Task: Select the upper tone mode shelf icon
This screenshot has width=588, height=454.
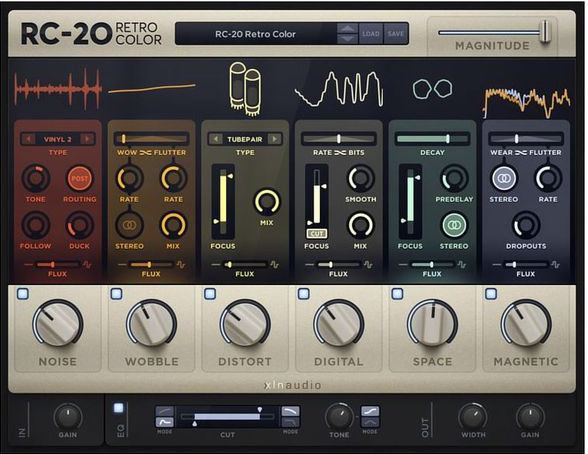Action: tap(370, 411)
